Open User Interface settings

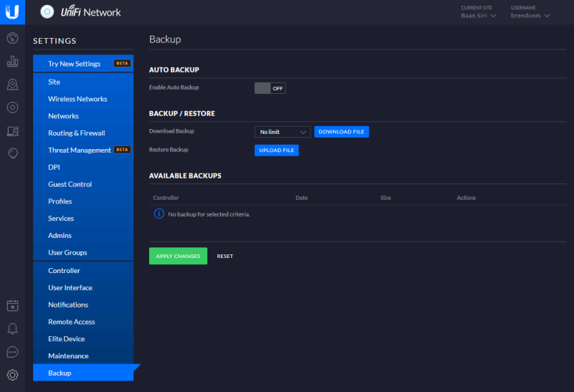[83, 288]
